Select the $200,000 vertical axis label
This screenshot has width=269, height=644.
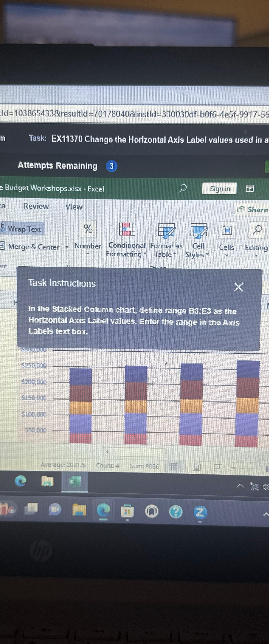click(34, 382)
